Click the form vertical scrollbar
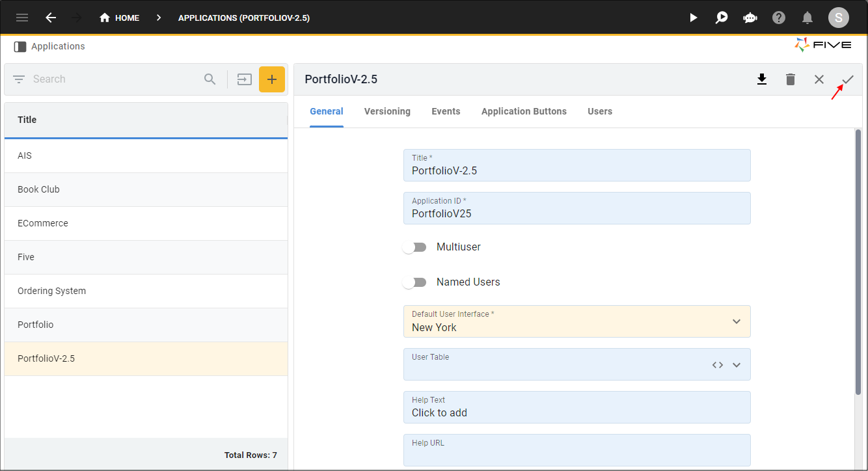The width and height of the screenshot is (868, 471). click(x=858, y=262)
